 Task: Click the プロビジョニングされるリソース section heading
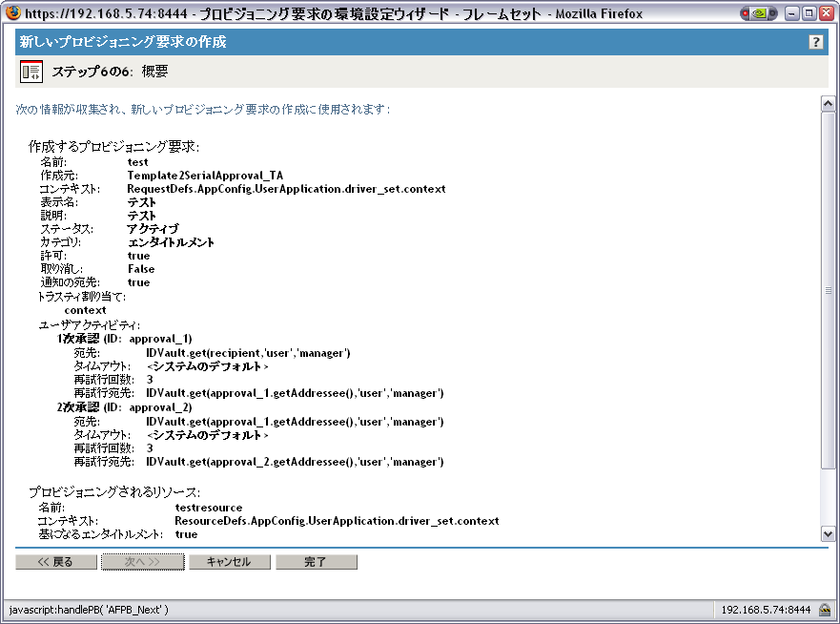tap(114, 492)
